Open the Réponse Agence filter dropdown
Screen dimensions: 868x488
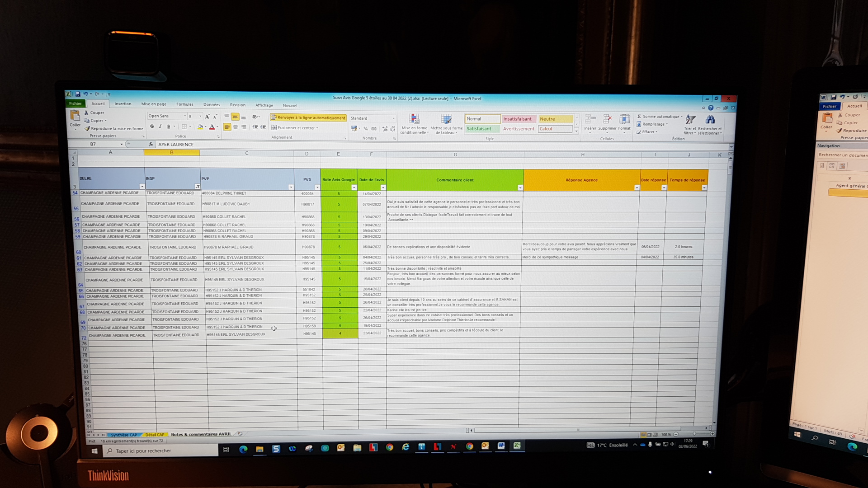(637, 188)
